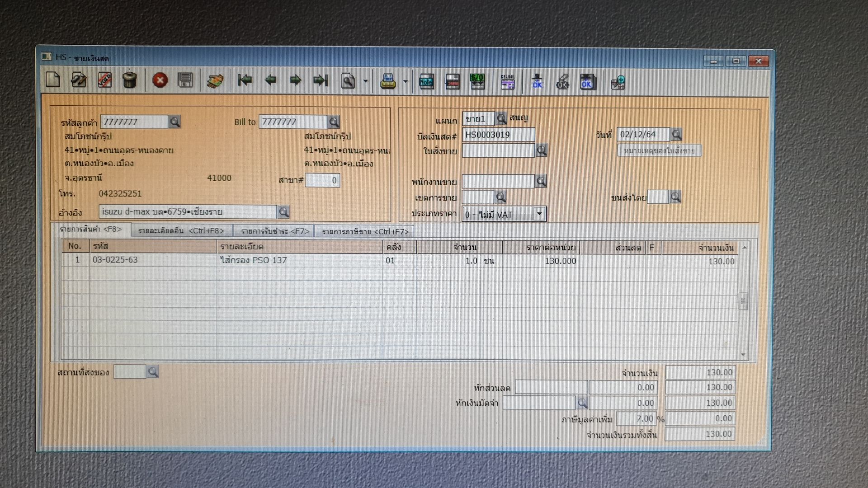Click the quantity cell 1.0

[x=448, y=261]
